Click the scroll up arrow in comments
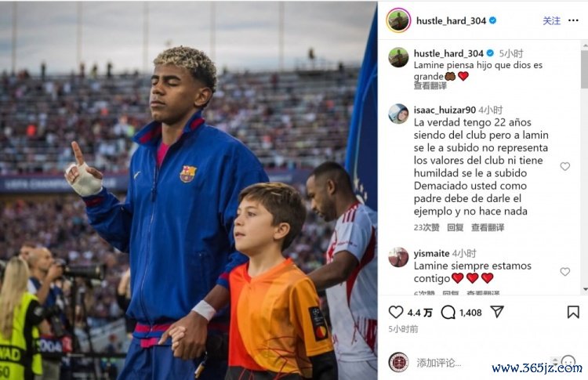 (585, 45)
